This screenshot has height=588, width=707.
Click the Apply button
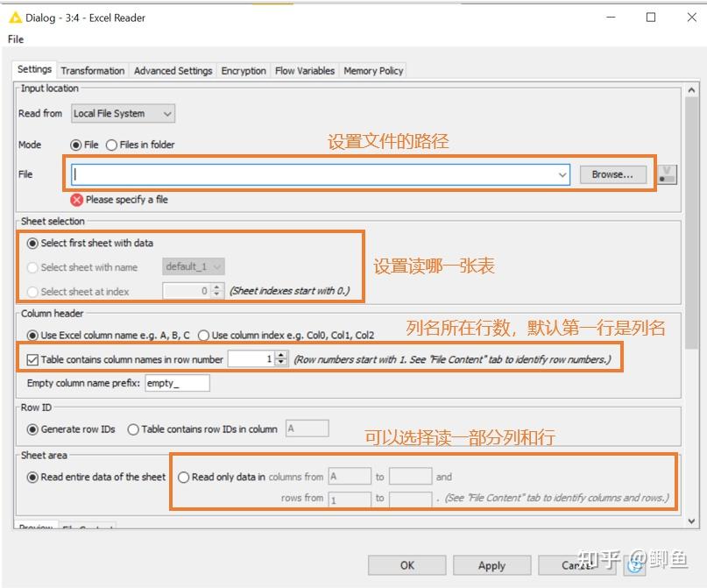491,565
